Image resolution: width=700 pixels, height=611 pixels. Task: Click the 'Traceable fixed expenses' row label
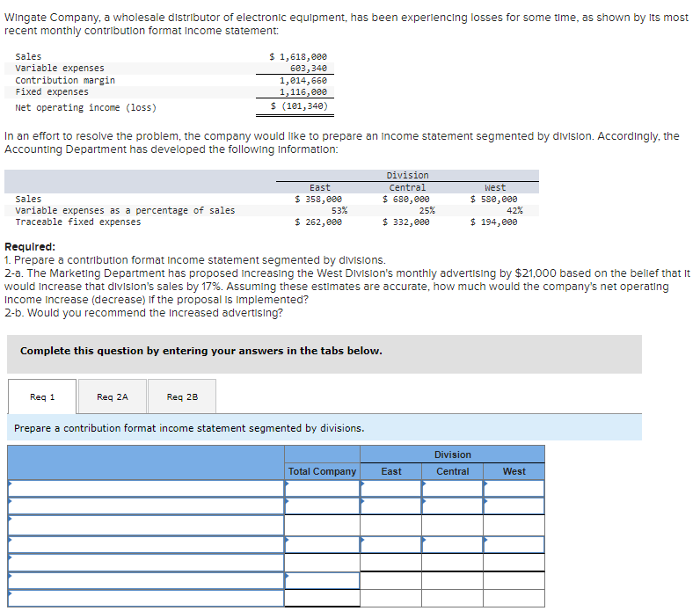[77, 222]
